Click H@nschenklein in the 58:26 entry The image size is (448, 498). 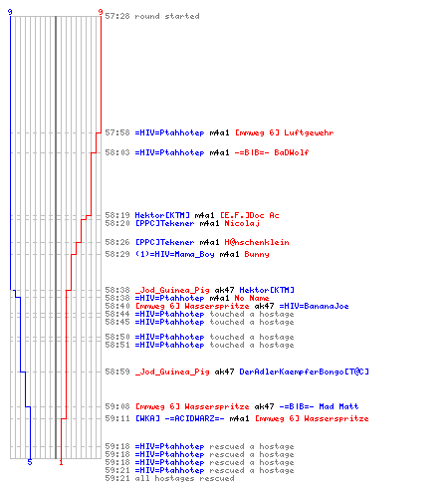257,242
